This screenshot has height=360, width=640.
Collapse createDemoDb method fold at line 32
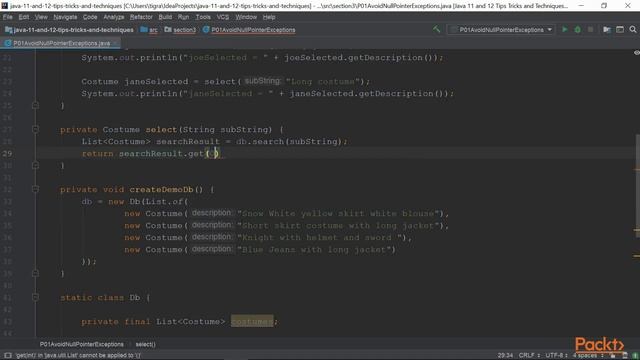(x=36, y=189)
